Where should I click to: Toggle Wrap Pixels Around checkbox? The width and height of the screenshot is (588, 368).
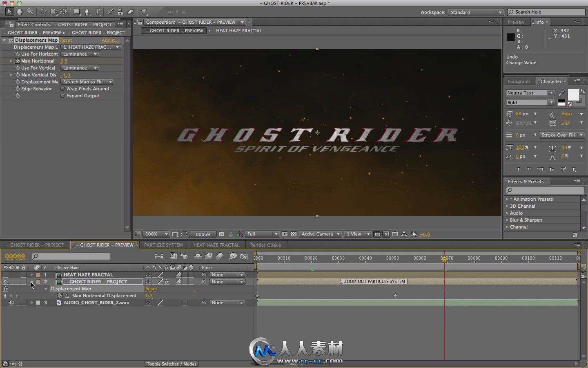[62, 89]
